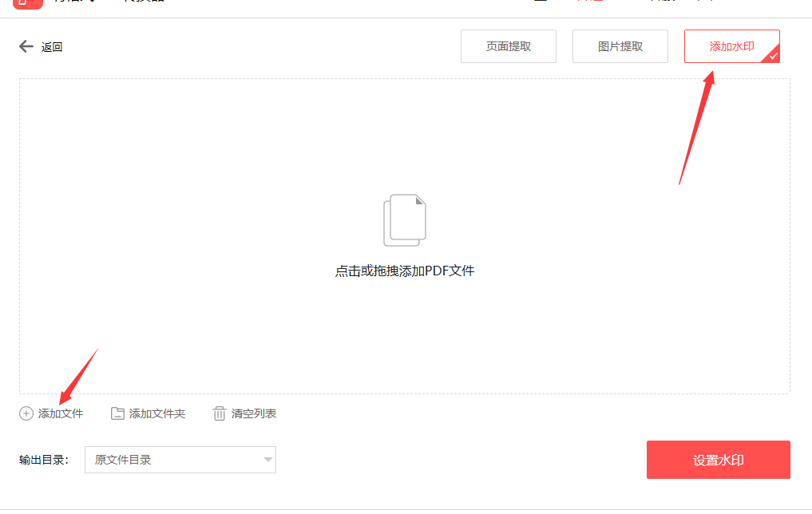Click the red 设置水印 button
Image resolution: width=812 pixels, height=514 pixels.
click(x=719, y=460)
